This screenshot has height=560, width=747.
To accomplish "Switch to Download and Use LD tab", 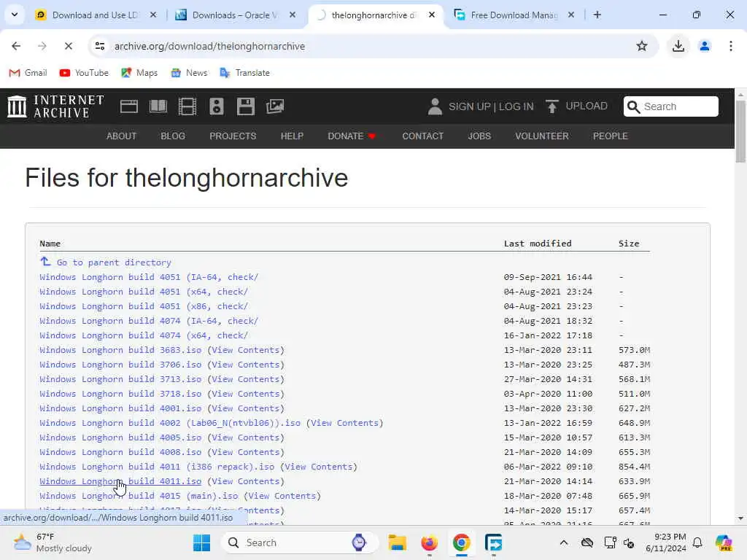I will (96, 15).
